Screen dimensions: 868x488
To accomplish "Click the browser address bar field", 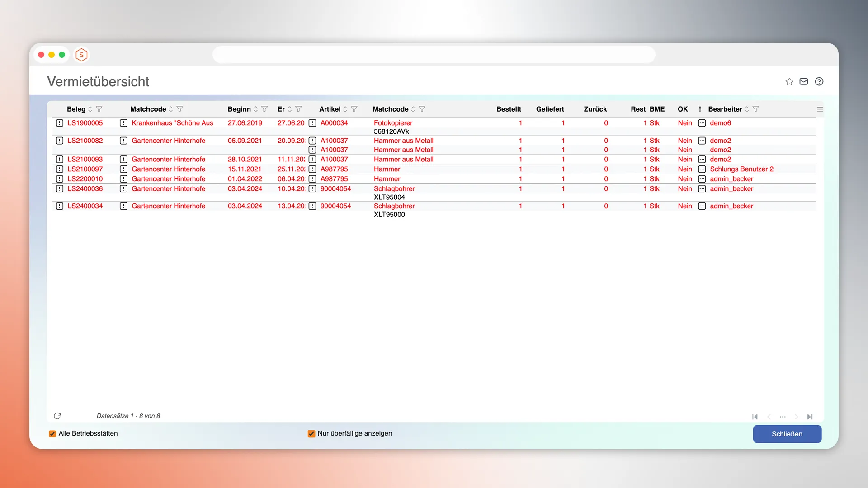I will coord(434,55).
